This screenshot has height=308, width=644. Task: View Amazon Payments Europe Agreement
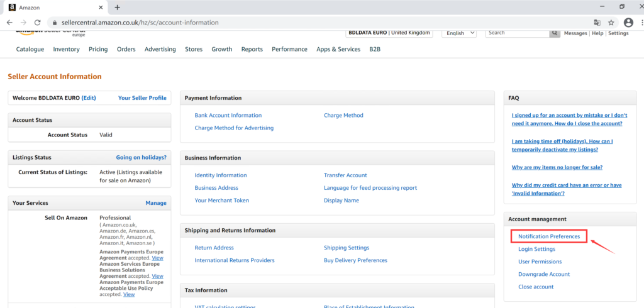157,258
